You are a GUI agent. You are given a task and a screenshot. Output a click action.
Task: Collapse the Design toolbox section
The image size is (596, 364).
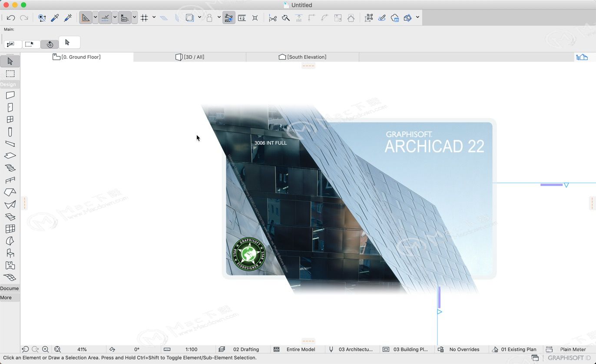pos(10,84)
